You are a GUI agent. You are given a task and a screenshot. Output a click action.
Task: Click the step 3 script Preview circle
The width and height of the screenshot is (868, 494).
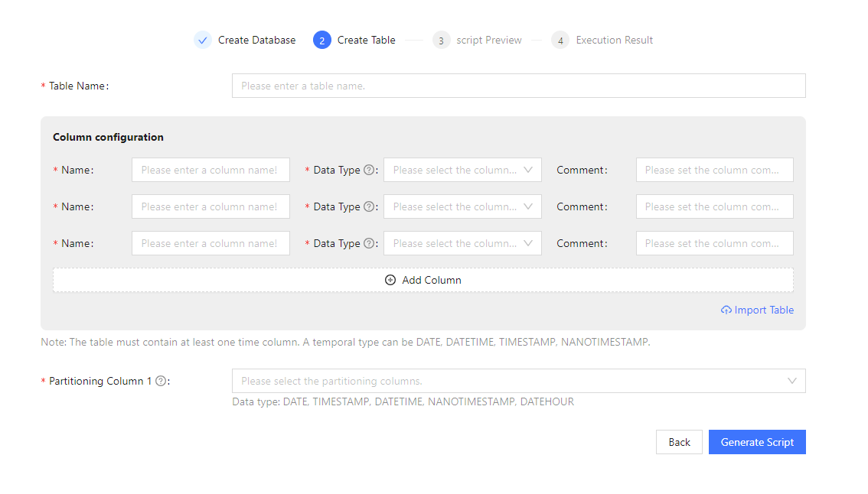(441, 41)
